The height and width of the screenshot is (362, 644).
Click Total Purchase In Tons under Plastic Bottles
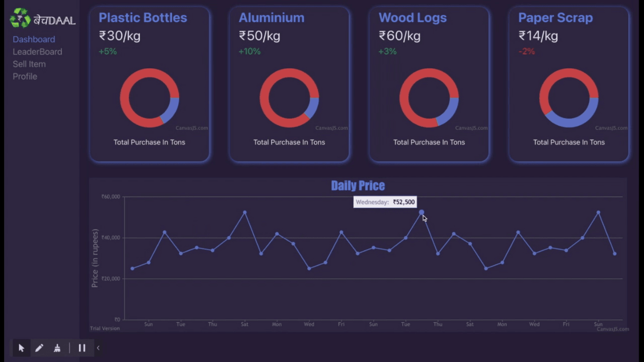[x=149, y=142]
